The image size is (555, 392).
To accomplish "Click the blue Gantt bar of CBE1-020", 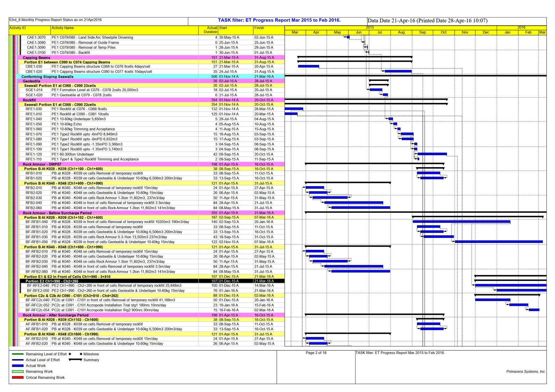I will coord(398,71).
